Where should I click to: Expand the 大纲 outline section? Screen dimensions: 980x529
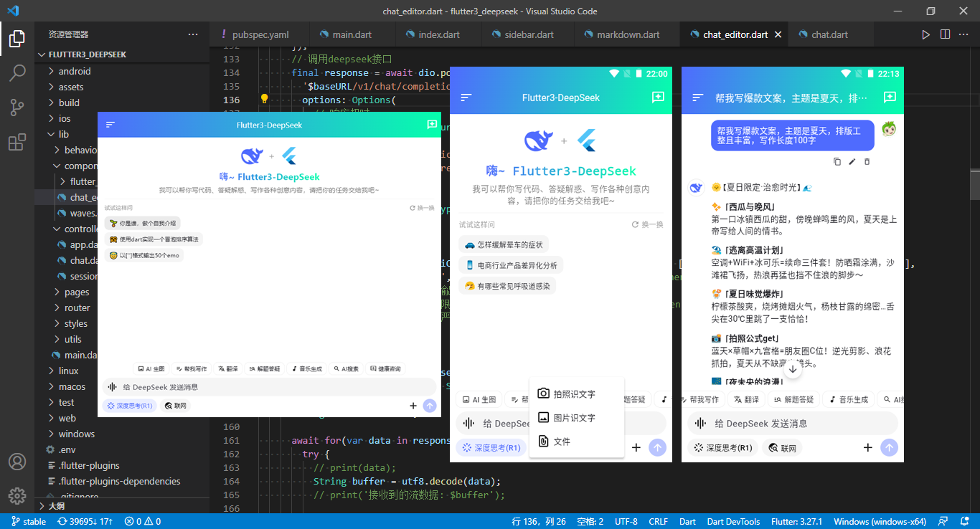122,505
